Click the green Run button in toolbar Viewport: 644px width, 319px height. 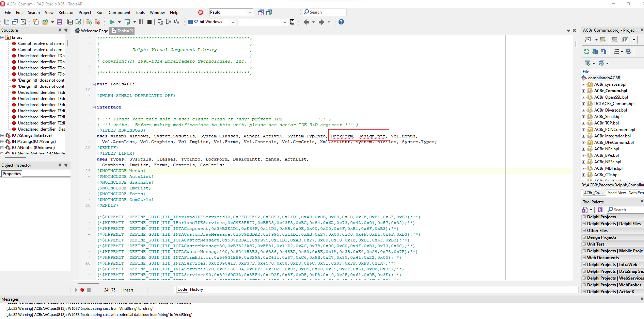112,22
